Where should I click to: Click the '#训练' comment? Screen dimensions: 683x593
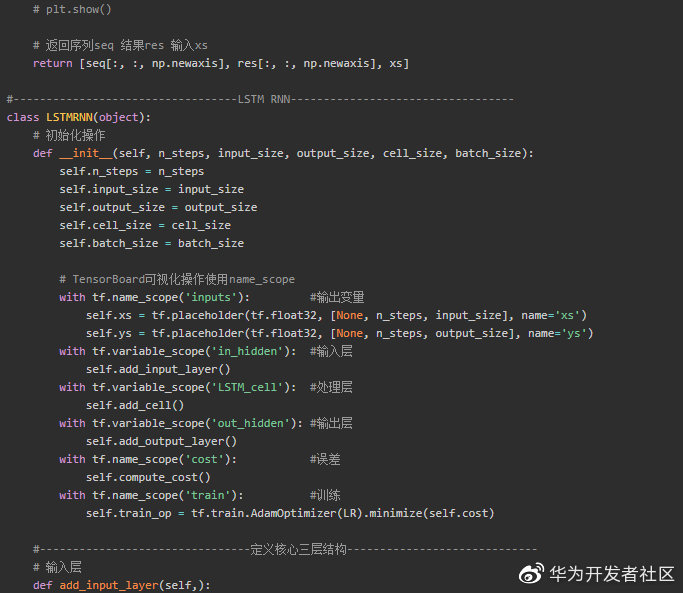pos(325,496)
